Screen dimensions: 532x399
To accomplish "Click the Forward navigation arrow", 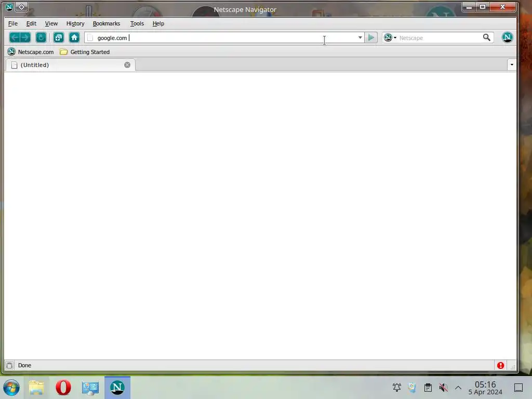I will (x=25, y=37).
